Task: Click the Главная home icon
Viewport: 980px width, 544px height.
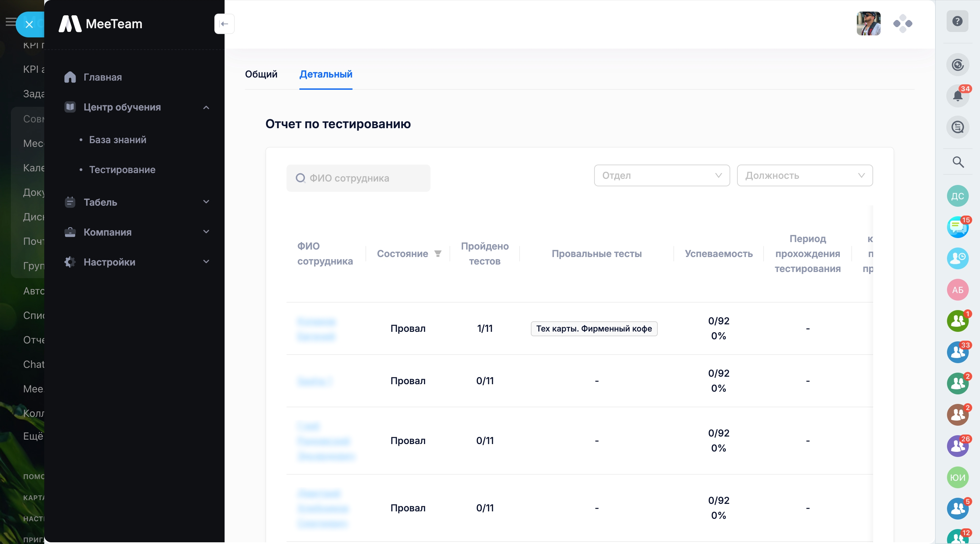Action: point(70,77)
